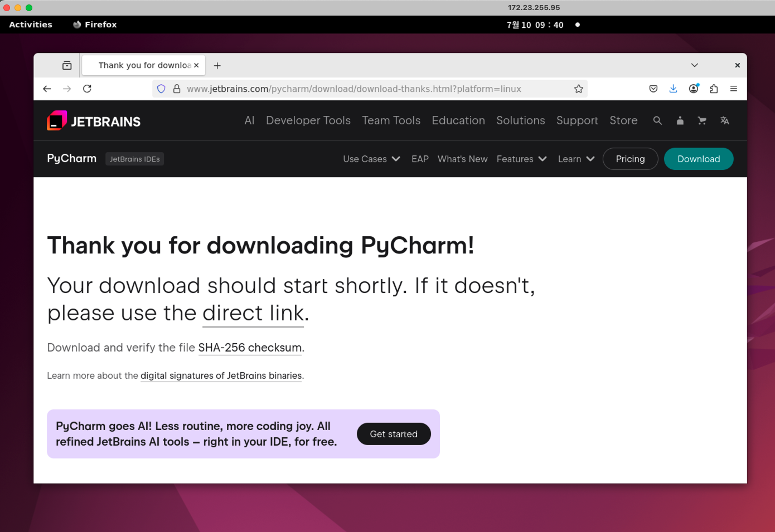Expand the Learn dropdown

(577, 159)
